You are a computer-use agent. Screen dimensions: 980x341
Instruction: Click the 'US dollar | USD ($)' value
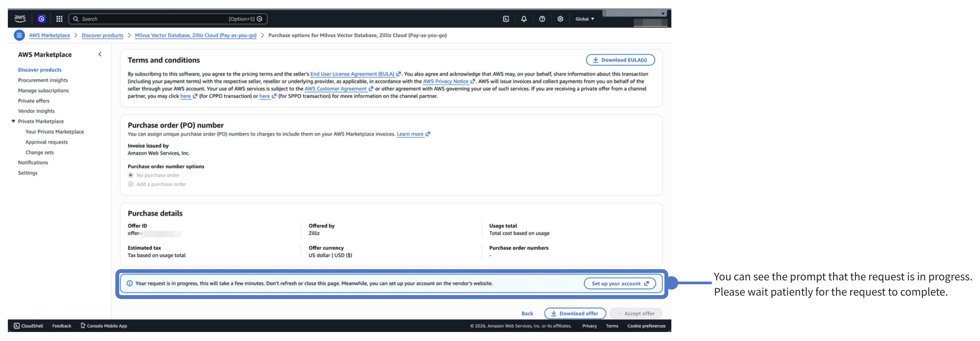click(x=330, y=255)
